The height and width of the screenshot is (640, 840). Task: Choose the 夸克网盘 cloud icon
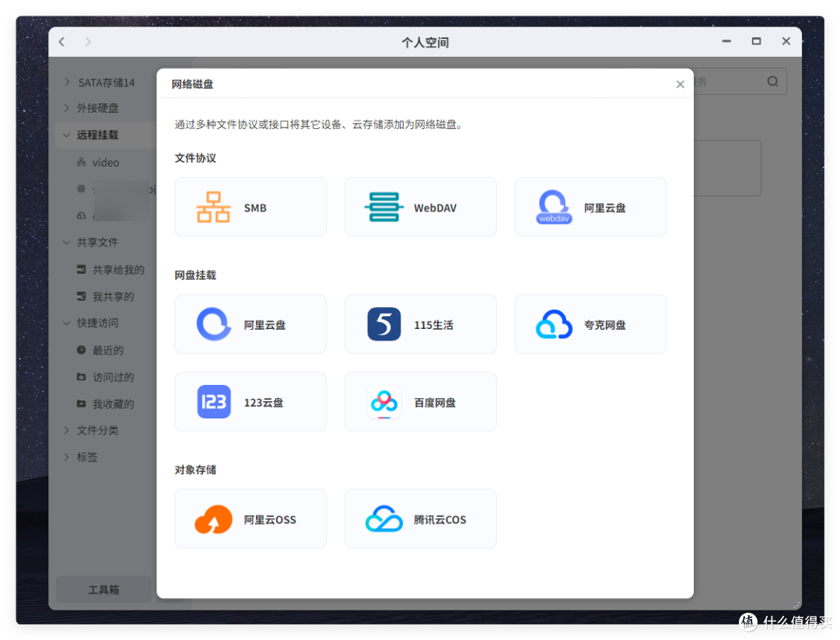click(554, 324)
